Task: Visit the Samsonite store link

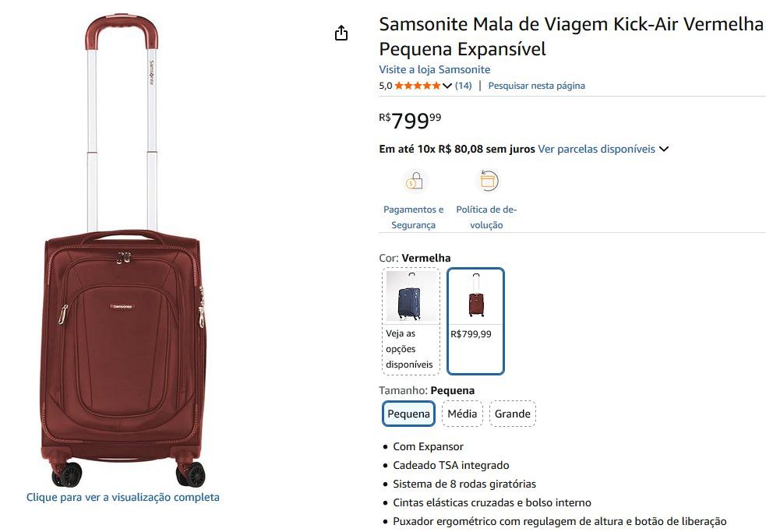Action: [x=434, y=69]
